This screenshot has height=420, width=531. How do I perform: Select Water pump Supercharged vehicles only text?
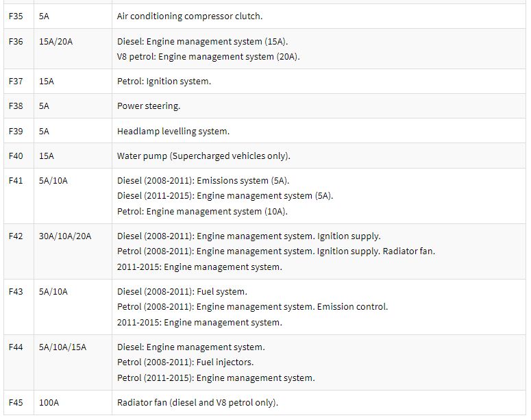point(203,156)
